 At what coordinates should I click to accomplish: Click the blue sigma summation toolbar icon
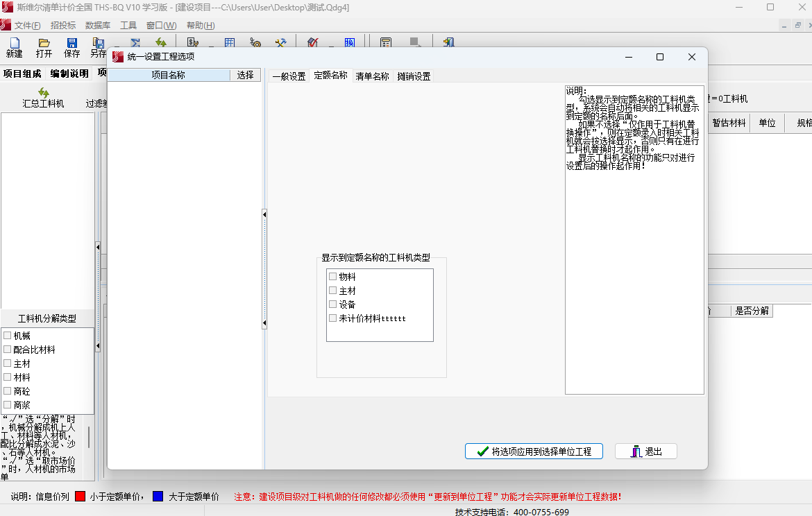pos(135,42)
